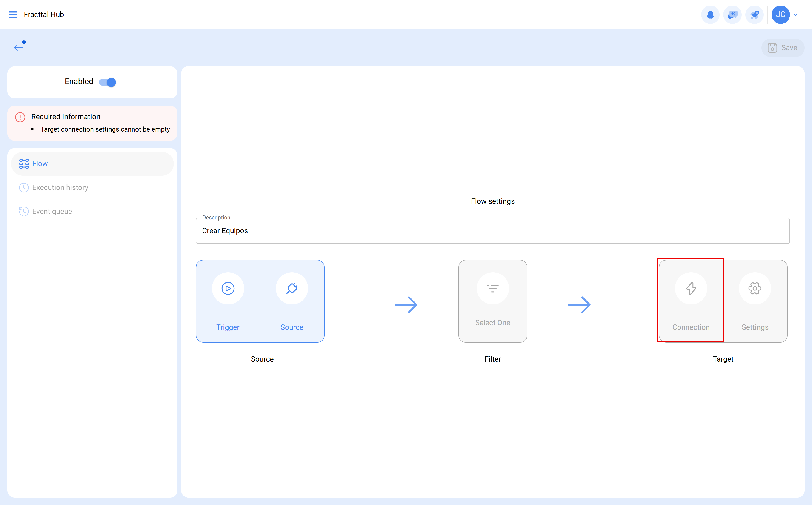The height and width of the screenshot is (505, 812).
Task: Open Execution history
Action: pos(60,187)
